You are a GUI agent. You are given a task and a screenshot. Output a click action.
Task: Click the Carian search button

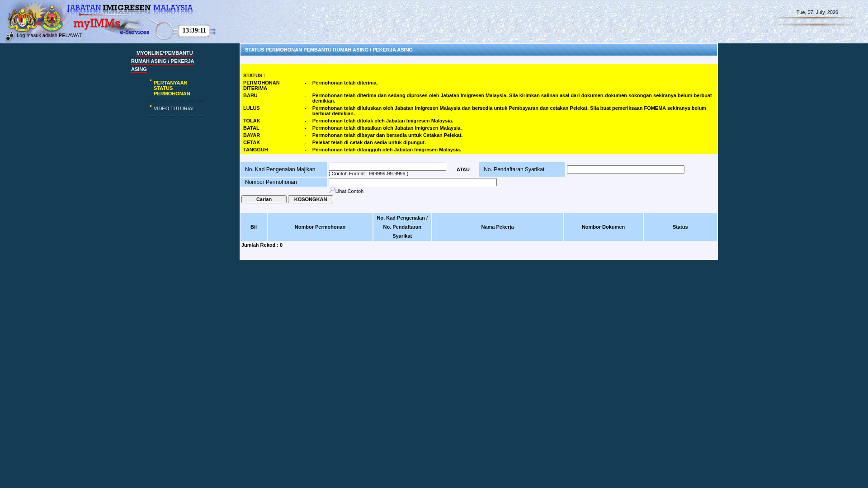tap(264, 199)
